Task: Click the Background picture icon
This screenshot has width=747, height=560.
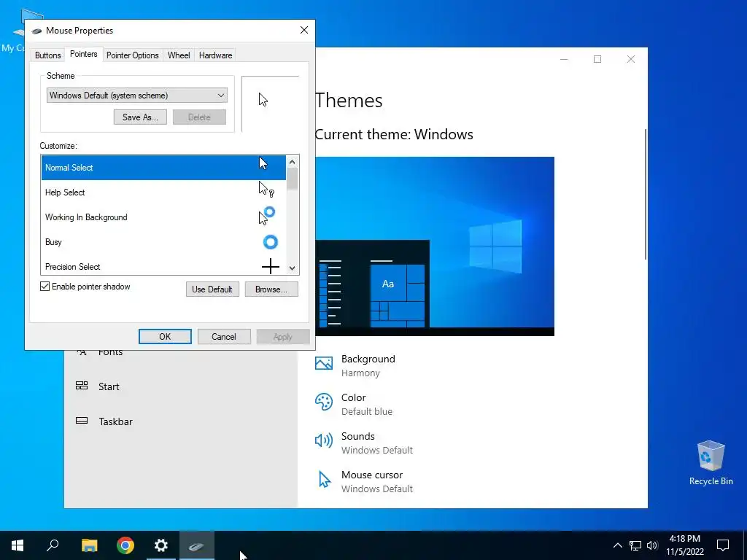Action: [324, 363]
